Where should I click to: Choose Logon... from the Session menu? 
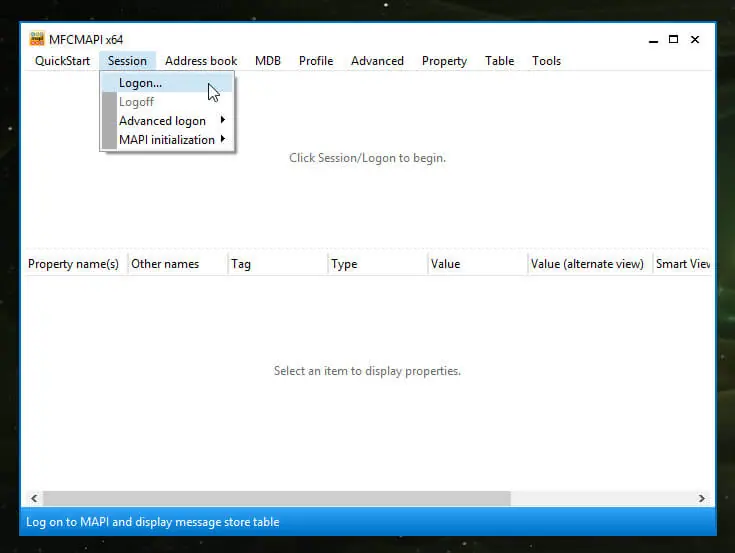[x=167, y=83]
